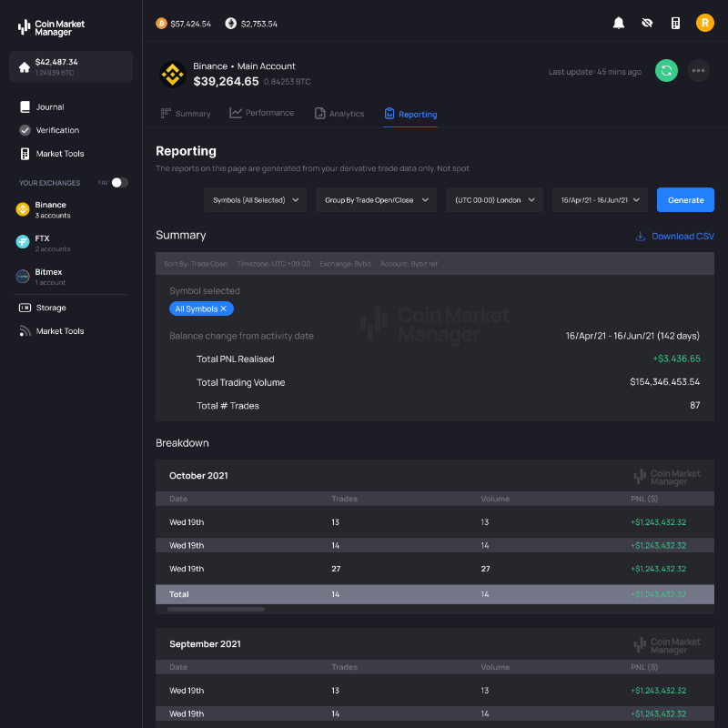Click the Summary tab grid icon
Viewport: 728px width, 728px height.
(x=166, y=113)
